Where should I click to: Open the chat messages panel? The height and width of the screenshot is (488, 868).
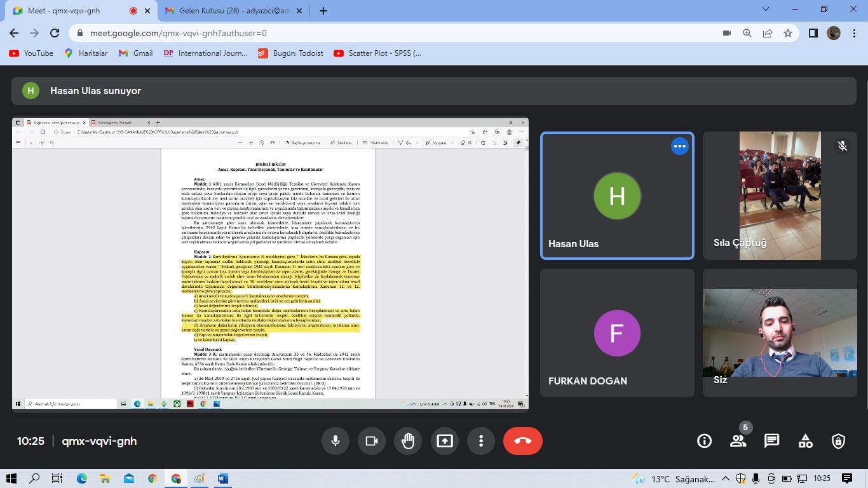click(771, 441)
